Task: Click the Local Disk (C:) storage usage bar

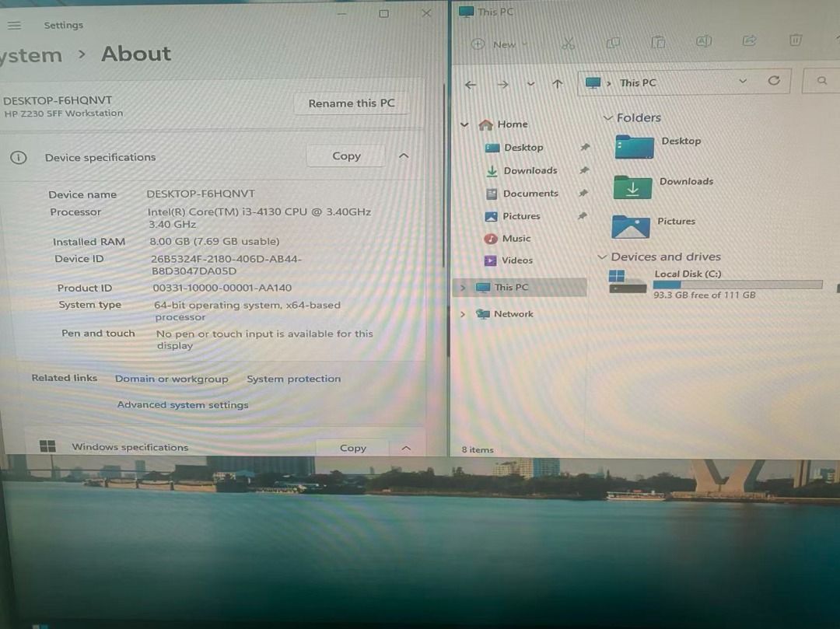Action: pyautogui.click(x=737, y=285)
